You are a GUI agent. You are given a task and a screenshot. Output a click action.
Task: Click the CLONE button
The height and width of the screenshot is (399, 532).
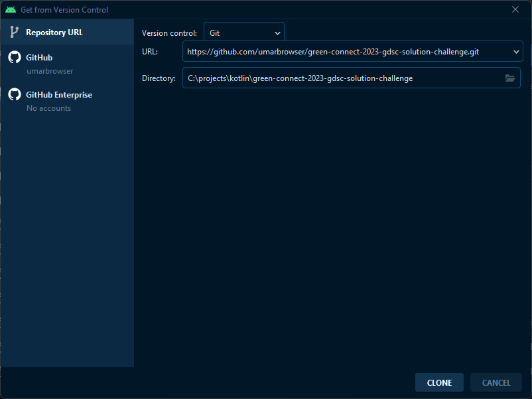pos(439,382)
